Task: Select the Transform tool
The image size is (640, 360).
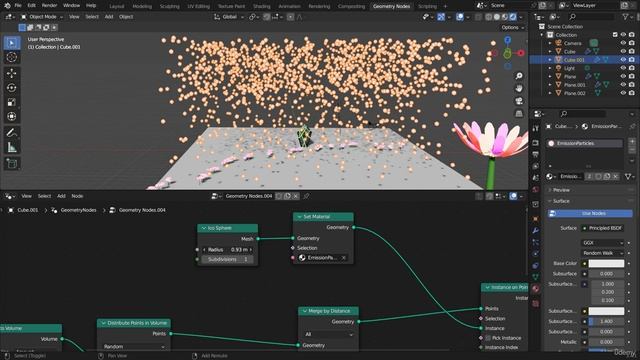Action: tap(12, 116)
